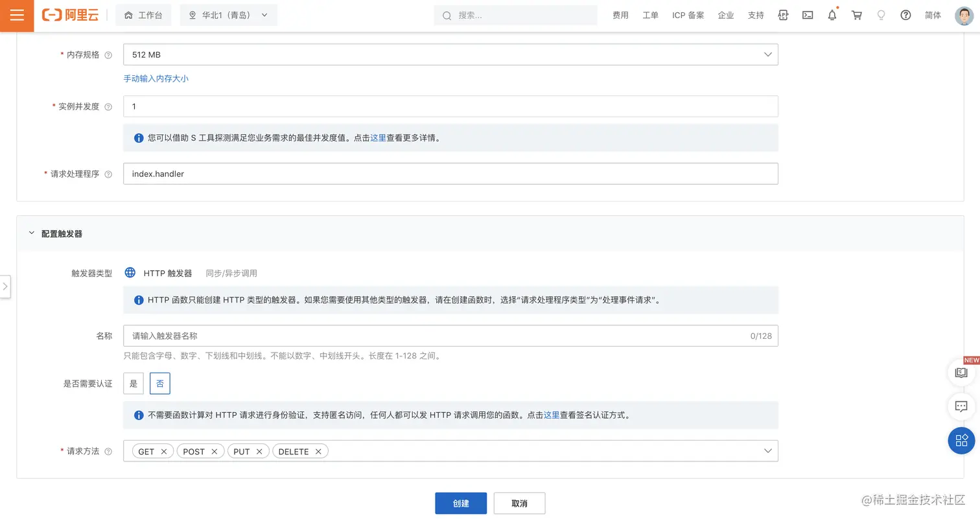
Task: Open the help question mark icon
Action: 906,15
